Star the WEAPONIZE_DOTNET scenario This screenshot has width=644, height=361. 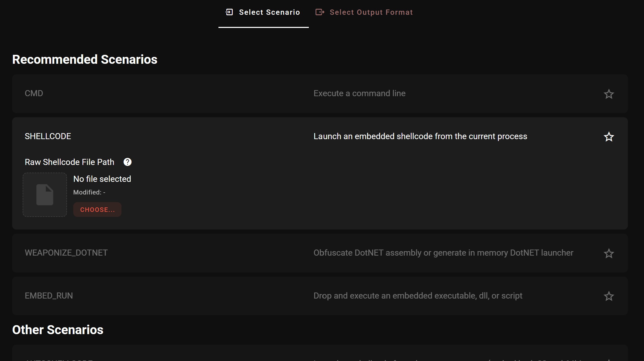(x=609, y=253)
